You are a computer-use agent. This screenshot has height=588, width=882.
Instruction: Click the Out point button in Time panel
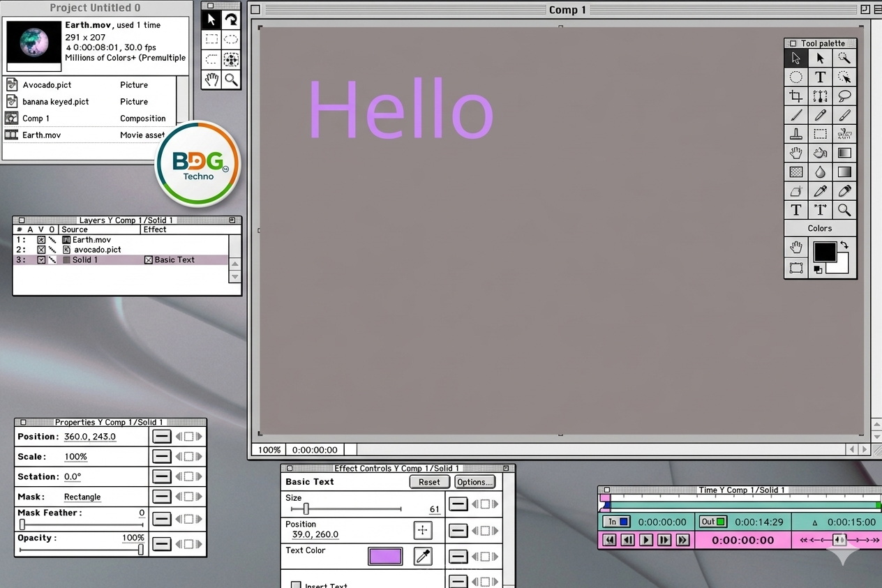(714, 522)
